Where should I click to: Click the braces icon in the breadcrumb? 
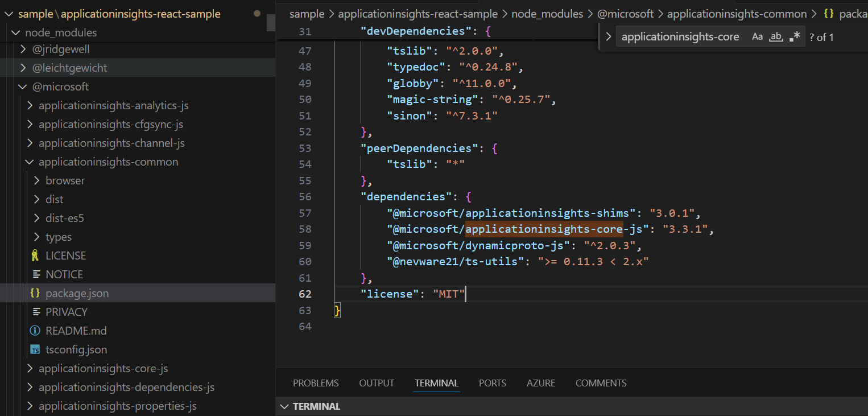[x=829, y=14]
